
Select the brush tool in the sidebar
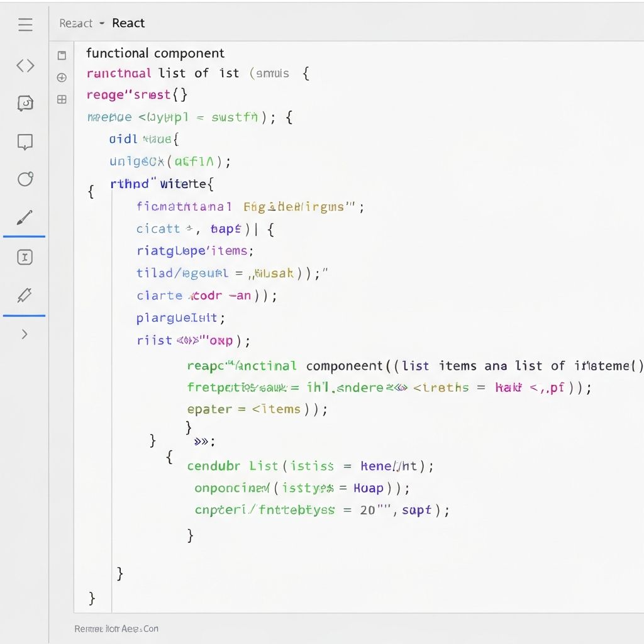tap(25, 218)
